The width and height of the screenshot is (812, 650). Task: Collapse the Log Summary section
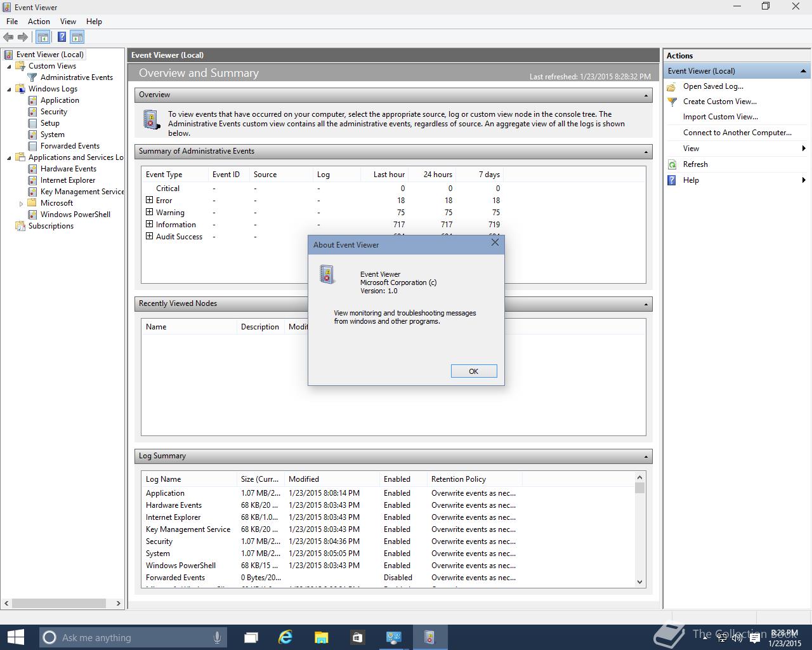pos(646,456)
